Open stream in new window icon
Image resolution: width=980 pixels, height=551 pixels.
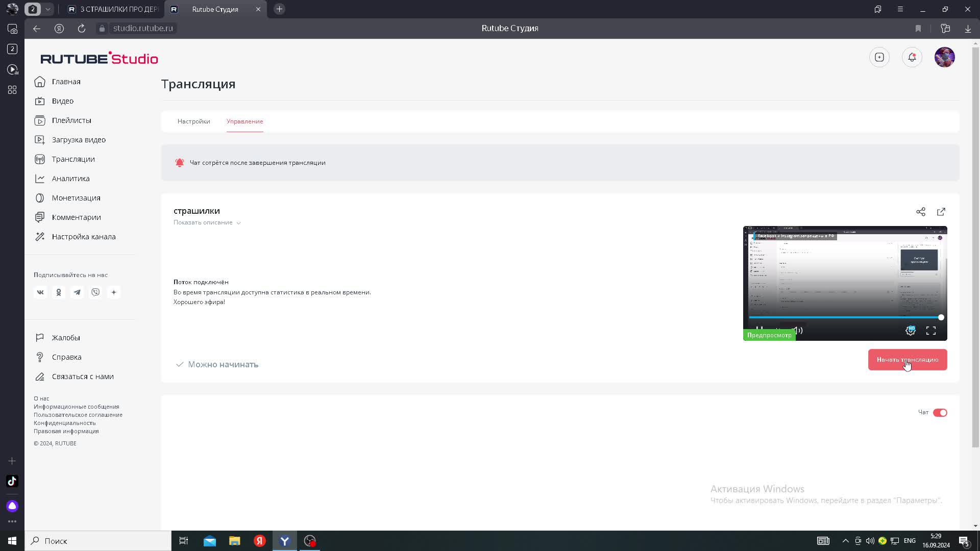(941, 212)
